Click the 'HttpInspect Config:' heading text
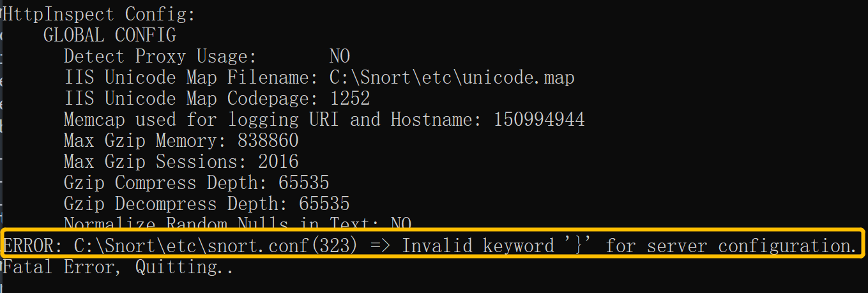868x293 pixels. [99, 14]
